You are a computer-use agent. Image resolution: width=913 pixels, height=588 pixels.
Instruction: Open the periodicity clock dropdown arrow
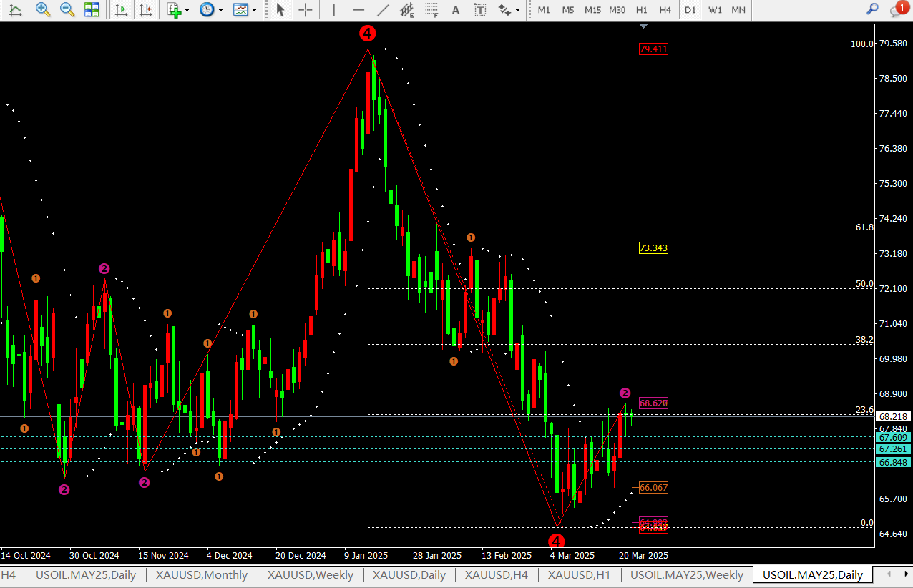220,10
